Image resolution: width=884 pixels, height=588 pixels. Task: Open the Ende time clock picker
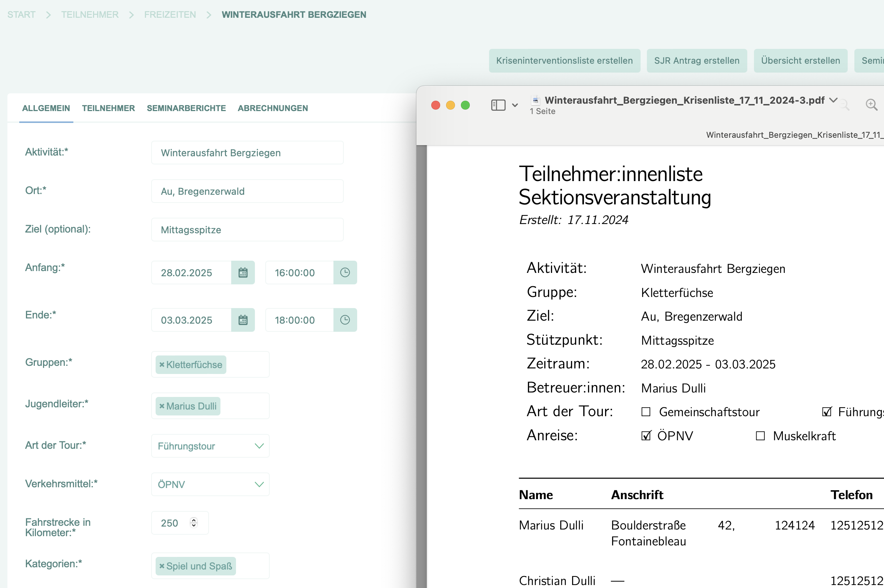(x=345, y=320)
